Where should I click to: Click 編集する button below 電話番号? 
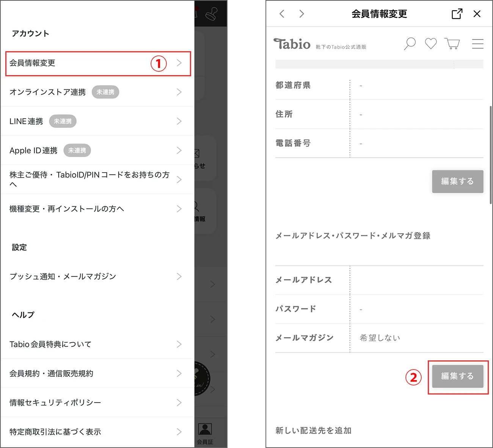(x=457, y=181)
